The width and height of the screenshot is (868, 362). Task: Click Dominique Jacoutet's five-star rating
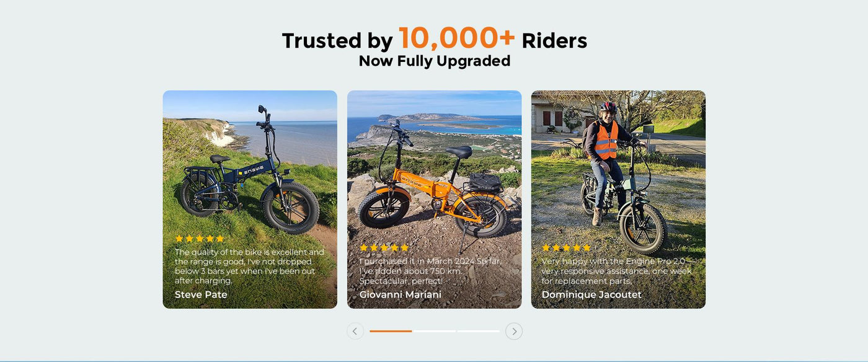(567, 248)
